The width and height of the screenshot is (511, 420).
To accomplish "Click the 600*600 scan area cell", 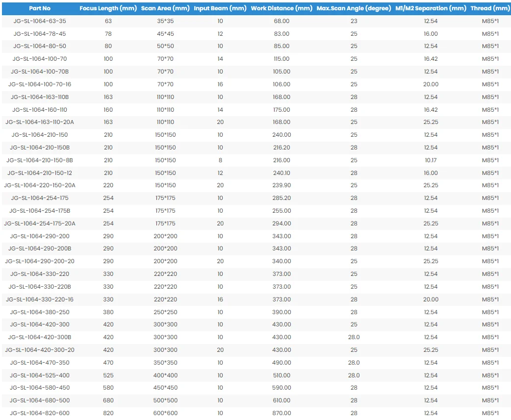I will (165, 413).
